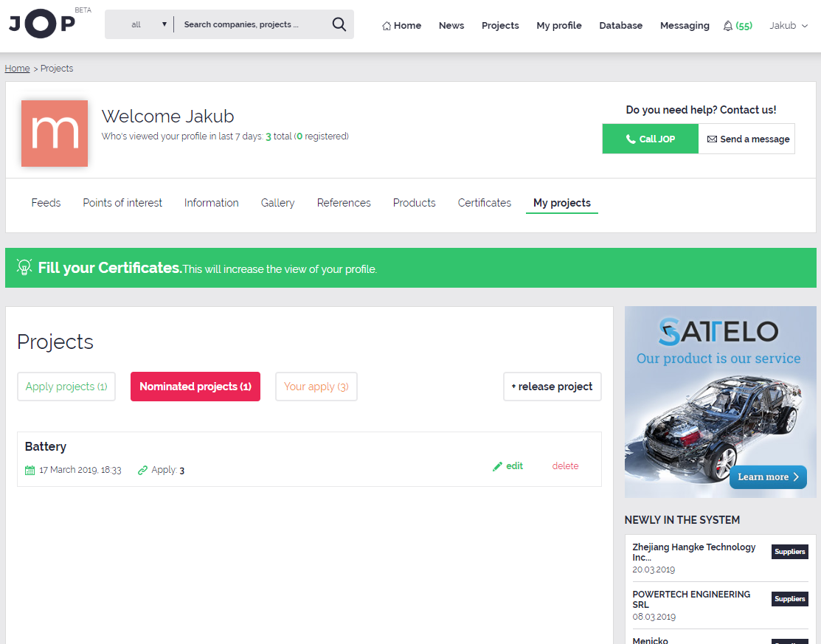This screenshot has height=644, width=821.
Task: Open the Information tab
Action: [212, 203]
